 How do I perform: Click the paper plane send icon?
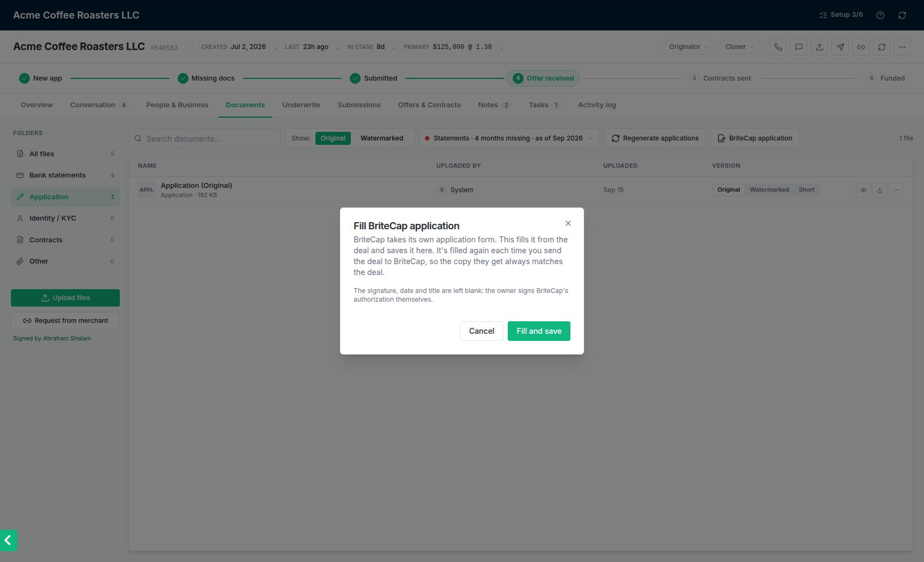pos(840,47)
